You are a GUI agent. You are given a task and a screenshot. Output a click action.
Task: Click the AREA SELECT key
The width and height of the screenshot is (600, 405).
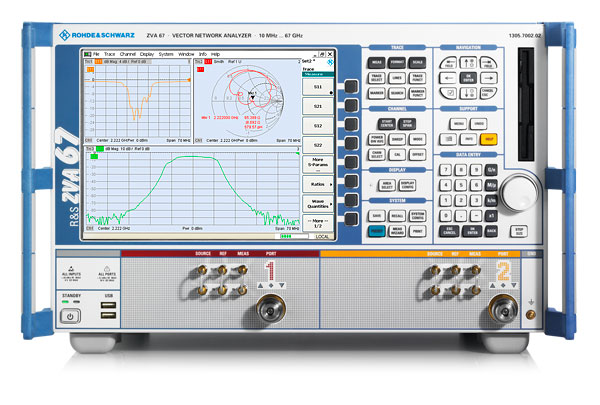(386, 185)
